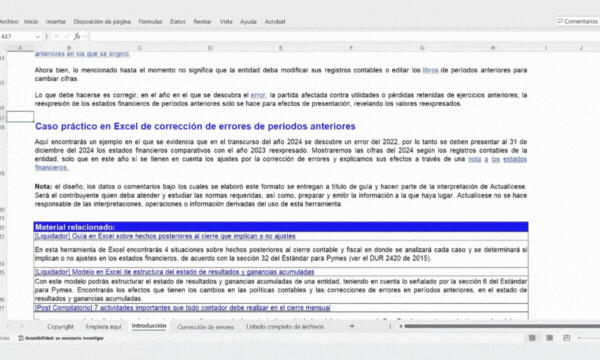The height and width of the screenshot is (360, 600).
Task: Switch to Page Break Preview icon
Action: (x=566, y=338)
